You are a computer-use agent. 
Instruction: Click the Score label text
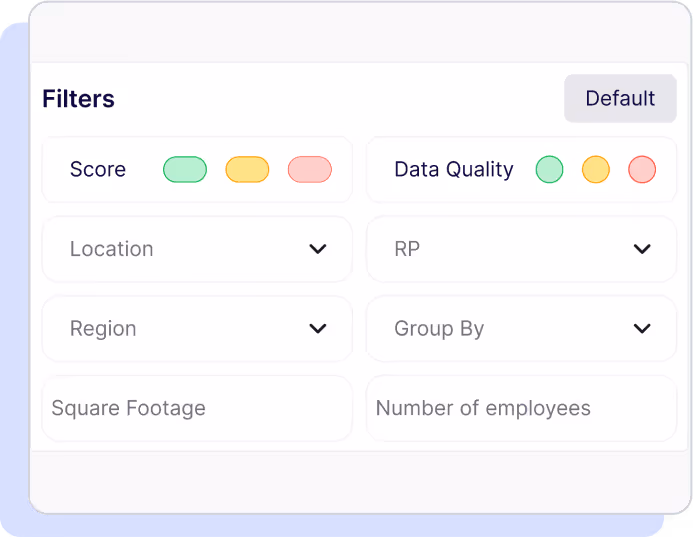tap(98, 170)
